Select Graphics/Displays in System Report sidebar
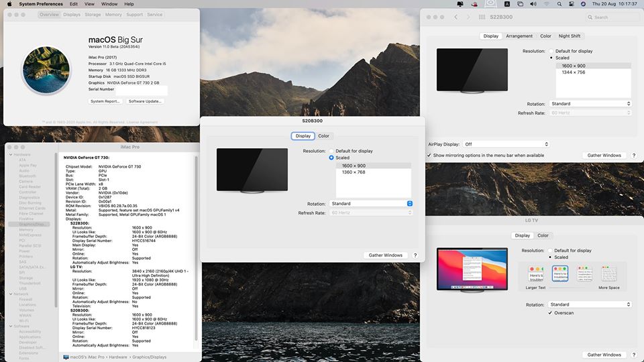Viewport: 644px width, 362px height. click(x=29, y=225)
